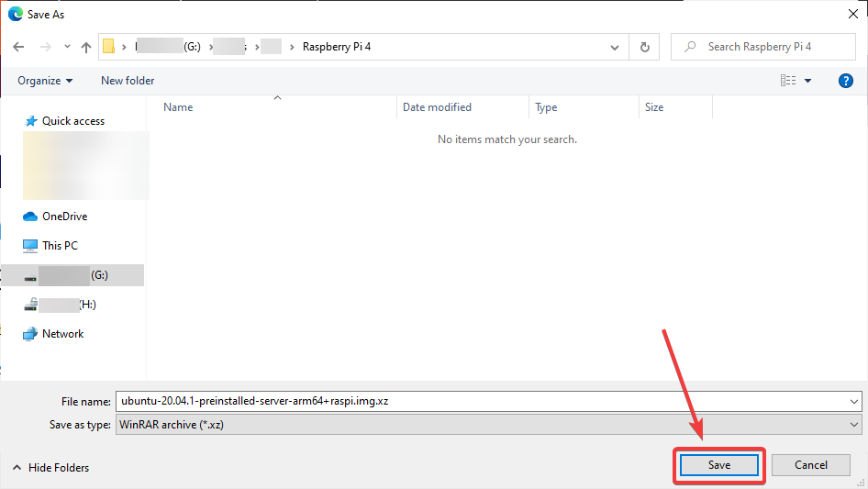Open Help with the question mark icon
The image size is (868, 489).
coord(845,81)
